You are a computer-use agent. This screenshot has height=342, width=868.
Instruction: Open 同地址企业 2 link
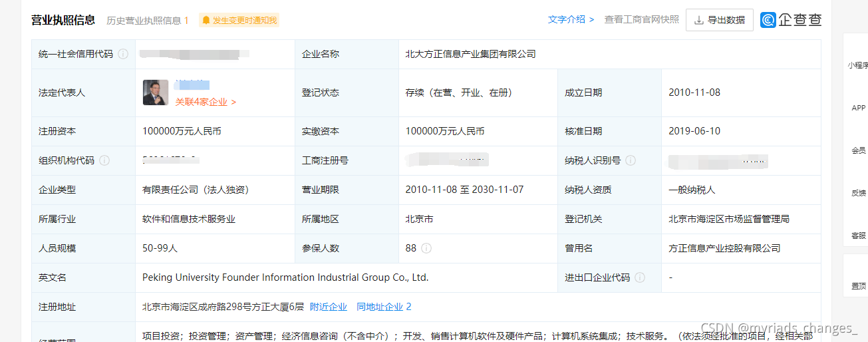pos(384,307)
